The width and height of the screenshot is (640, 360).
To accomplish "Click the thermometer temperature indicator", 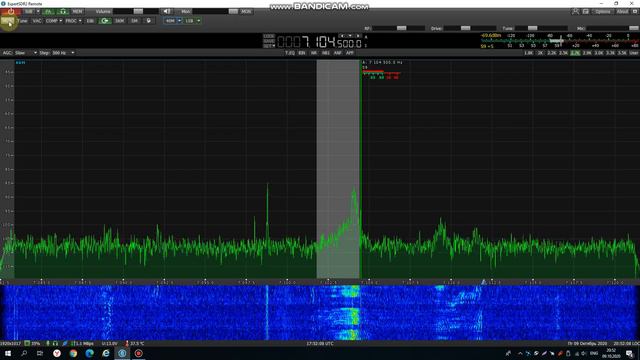I will pos(127,344).
